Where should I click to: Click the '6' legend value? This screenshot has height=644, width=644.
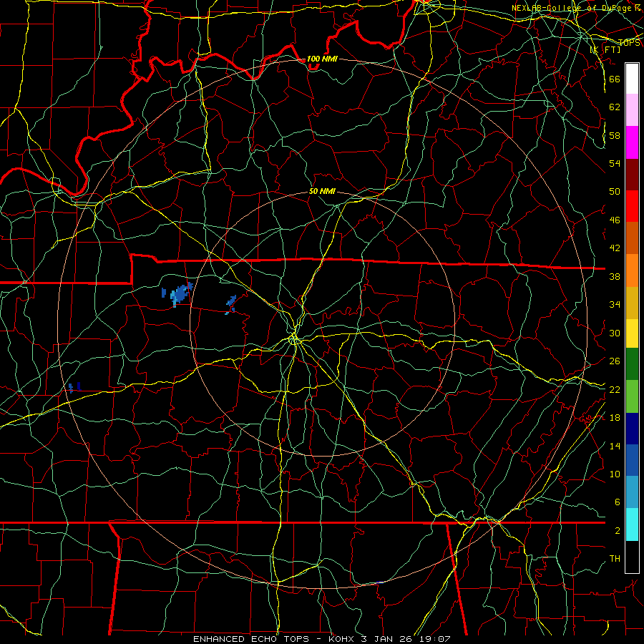[617, 502]
